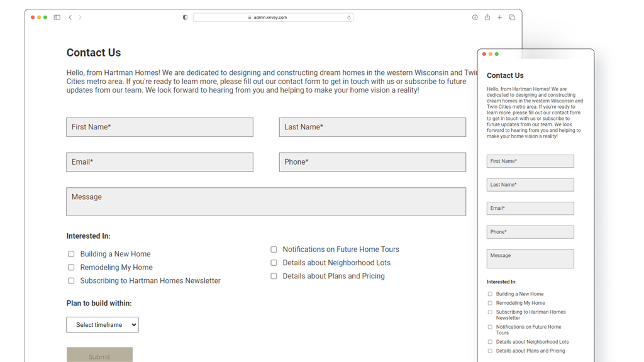This screenshot has height=362, width=644.
Task: Check Details about Plans and Pricing, small window
Action: [x=490, y=351]
